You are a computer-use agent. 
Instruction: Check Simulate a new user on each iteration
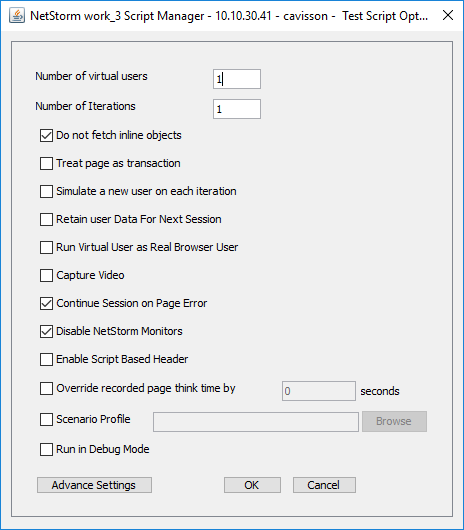tap(46, 192)
